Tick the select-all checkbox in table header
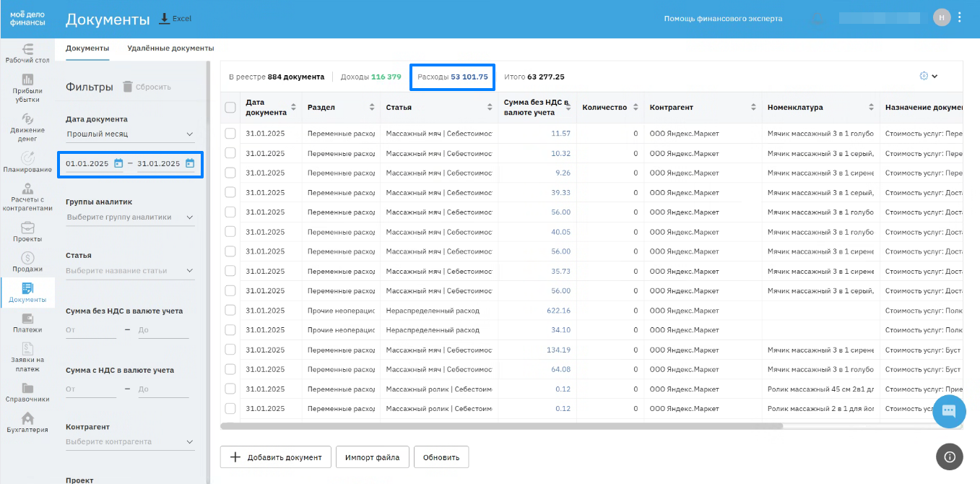980x484 pixels. click(x=230, y=108)
